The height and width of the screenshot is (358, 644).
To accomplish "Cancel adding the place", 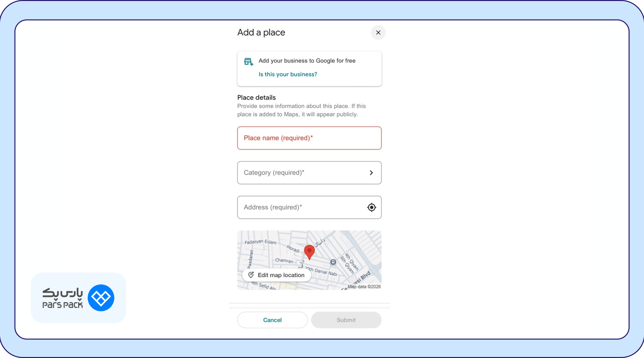I will click(272, 320).
